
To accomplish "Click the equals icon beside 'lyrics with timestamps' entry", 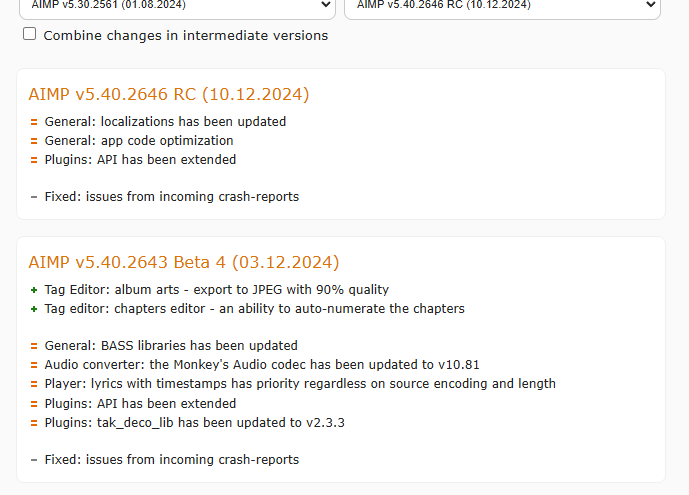I will [34, 384].
